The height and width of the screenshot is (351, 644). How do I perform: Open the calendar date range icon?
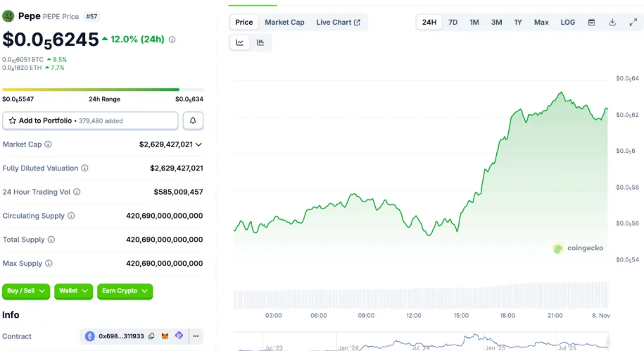click(591, 23)
